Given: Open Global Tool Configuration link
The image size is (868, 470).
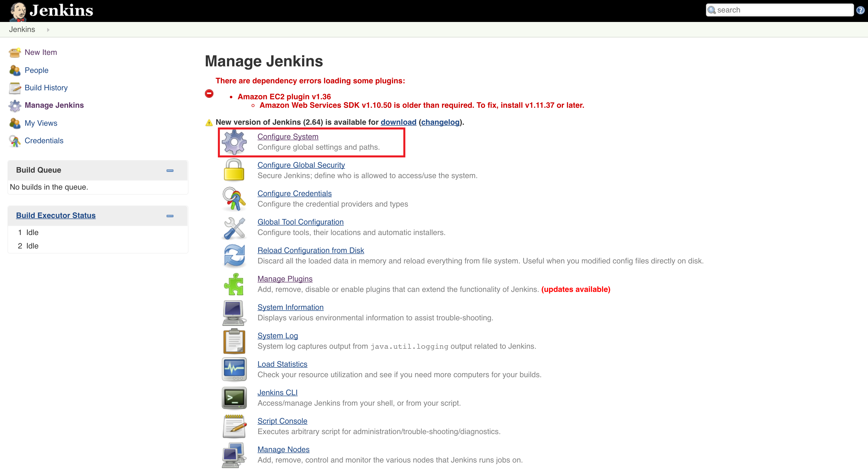Looking at the screenshot, I should [x=301, y=222].
